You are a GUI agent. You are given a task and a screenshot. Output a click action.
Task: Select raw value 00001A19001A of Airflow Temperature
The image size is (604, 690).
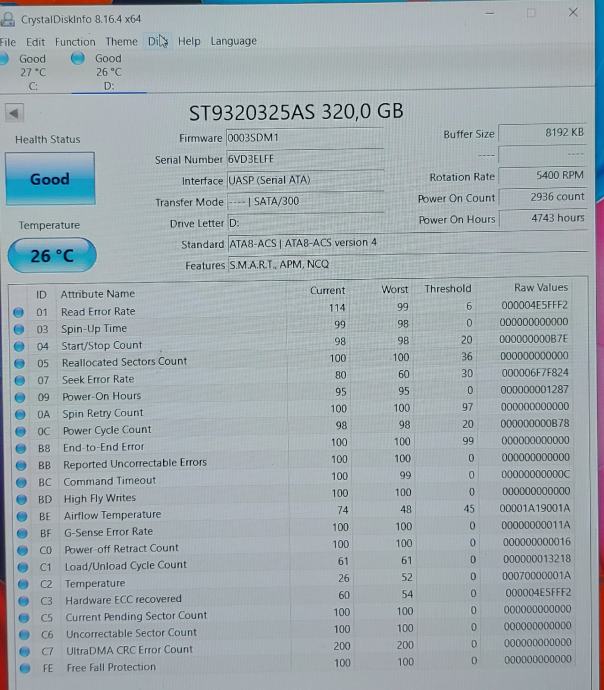click(534, 508)
